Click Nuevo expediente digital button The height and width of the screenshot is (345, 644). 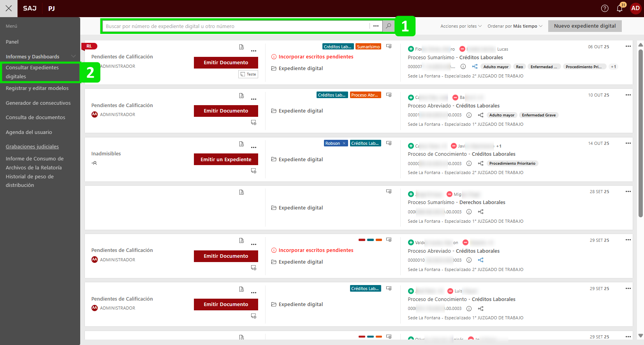pyautogui.click(x=585, y=26)
